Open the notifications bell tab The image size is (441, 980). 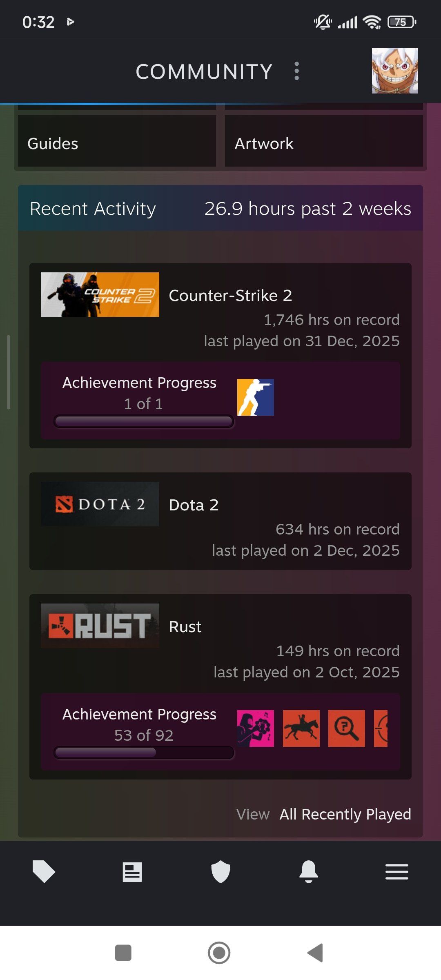[x=309, y=872]
